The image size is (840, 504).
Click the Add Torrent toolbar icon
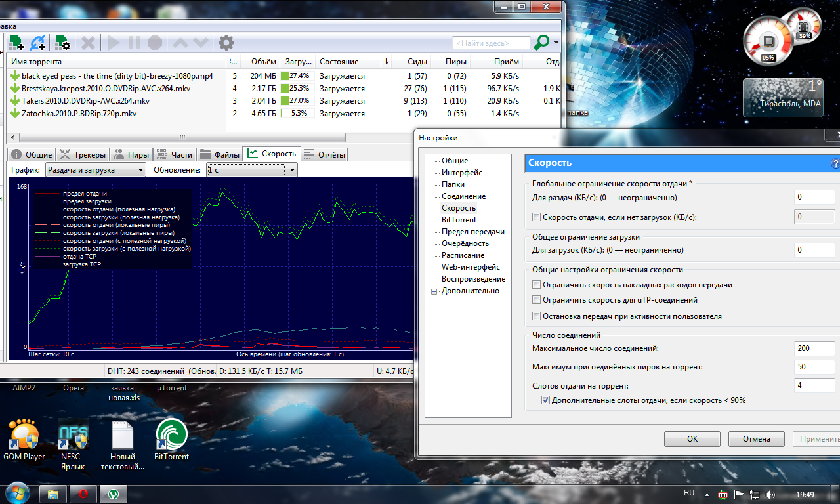(x=16, y=43)
